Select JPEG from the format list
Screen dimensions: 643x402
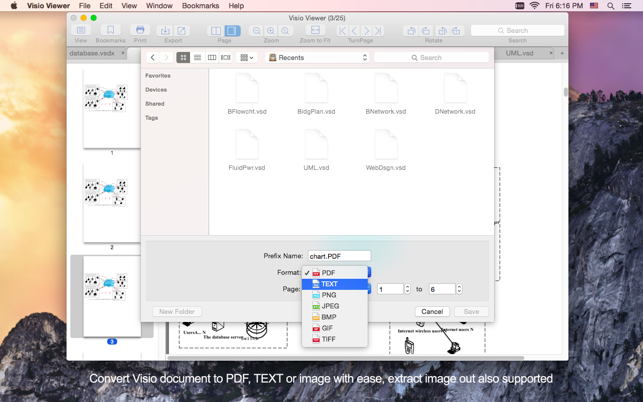tap(330, 306)
